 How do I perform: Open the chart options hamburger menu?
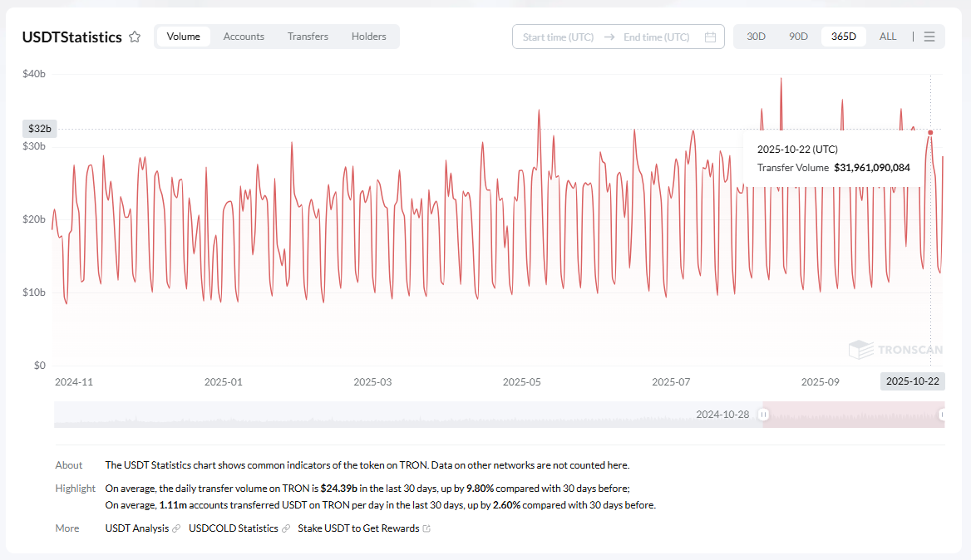click(x=929, y=37)
